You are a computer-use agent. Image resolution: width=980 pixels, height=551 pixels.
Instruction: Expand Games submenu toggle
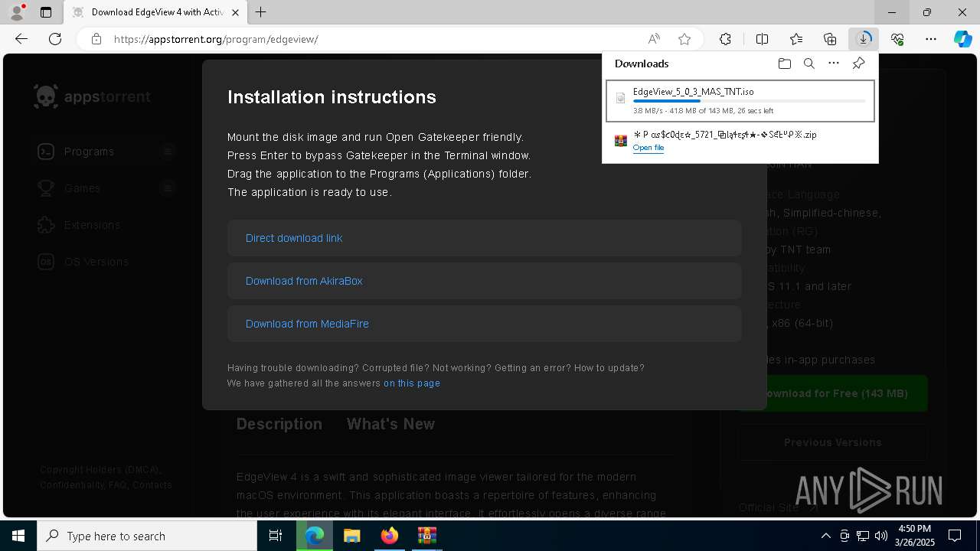point(168,188)
